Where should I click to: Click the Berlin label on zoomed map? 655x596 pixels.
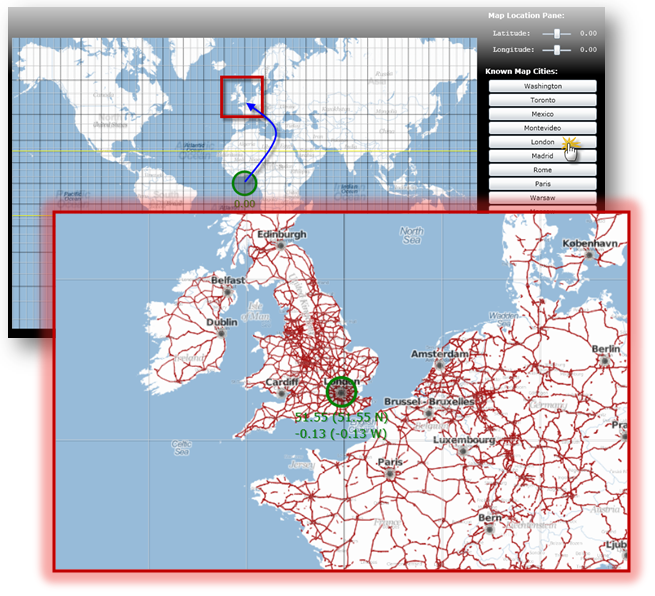606,349
